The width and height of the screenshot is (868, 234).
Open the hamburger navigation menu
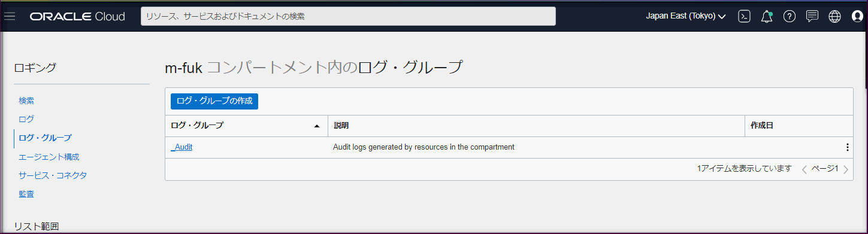[x=10, y=16]
